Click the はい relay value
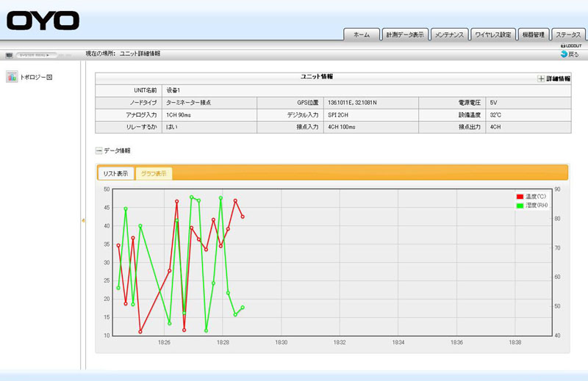 point(172,127)
